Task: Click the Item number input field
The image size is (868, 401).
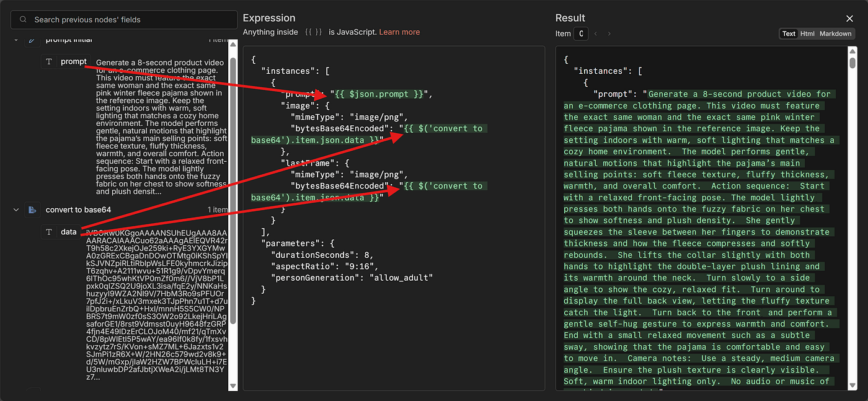Action: [x=580, y=34]
